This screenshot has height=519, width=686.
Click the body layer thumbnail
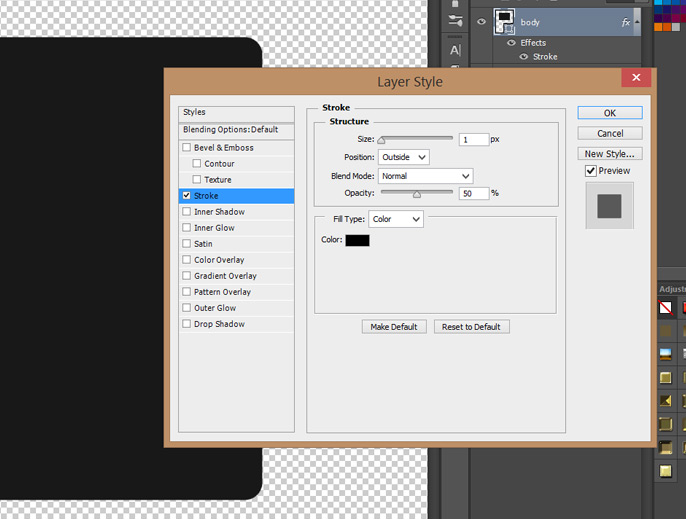click(503, 21)
